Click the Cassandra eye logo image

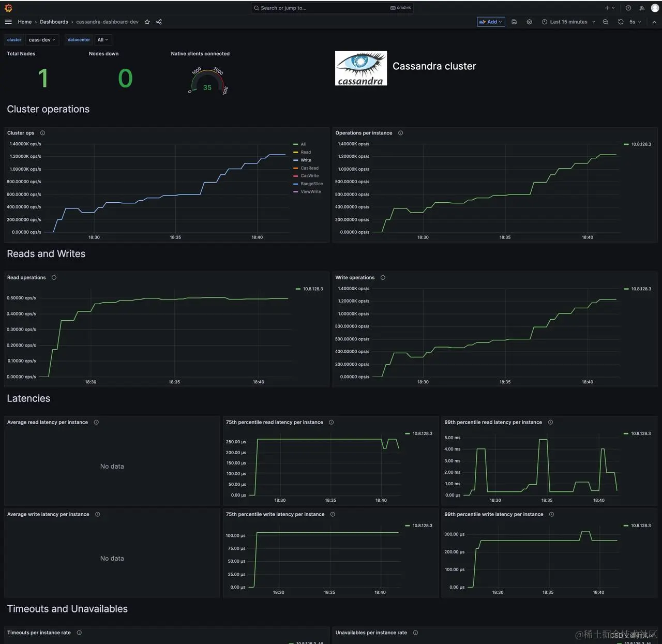pos(361,68)
